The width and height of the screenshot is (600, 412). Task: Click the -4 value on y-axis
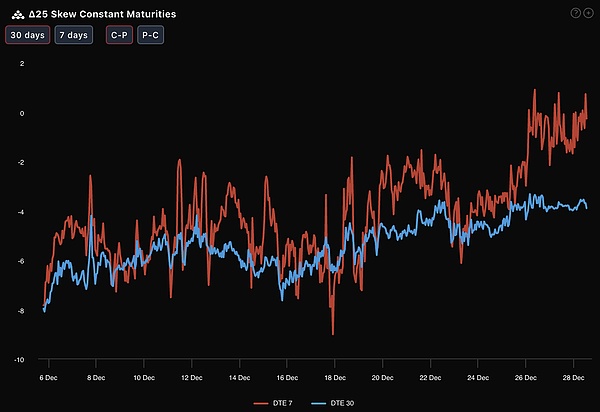coord(21,211)
